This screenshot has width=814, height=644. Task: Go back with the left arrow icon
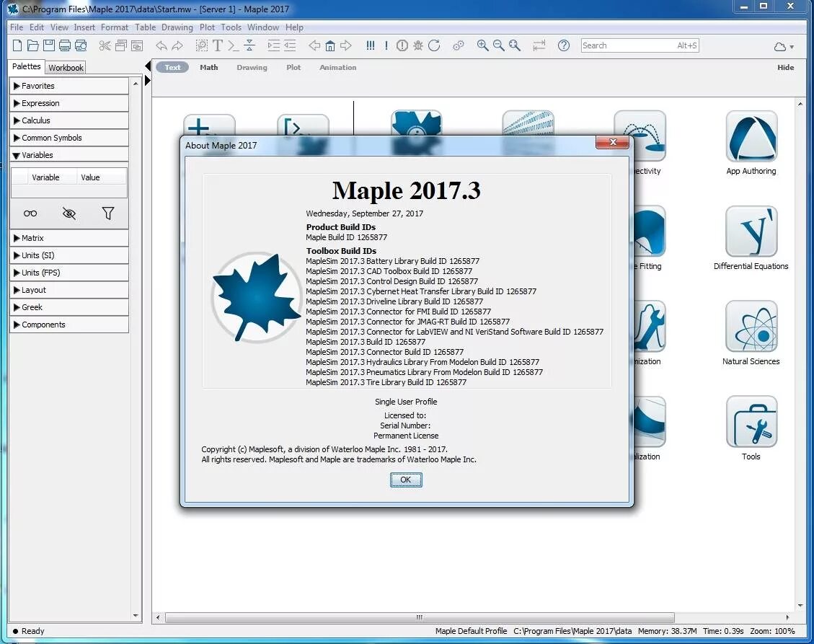[x=314, y=45]
